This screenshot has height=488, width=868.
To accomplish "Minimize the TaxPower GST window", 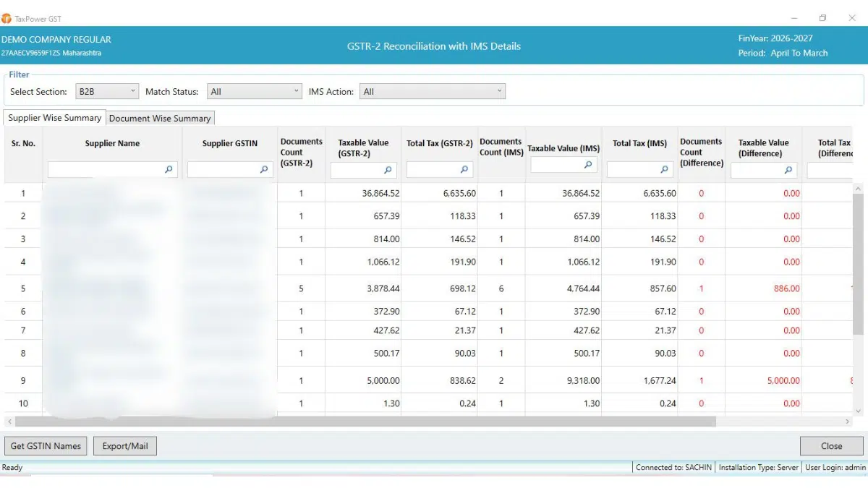I will pos(794,18).
